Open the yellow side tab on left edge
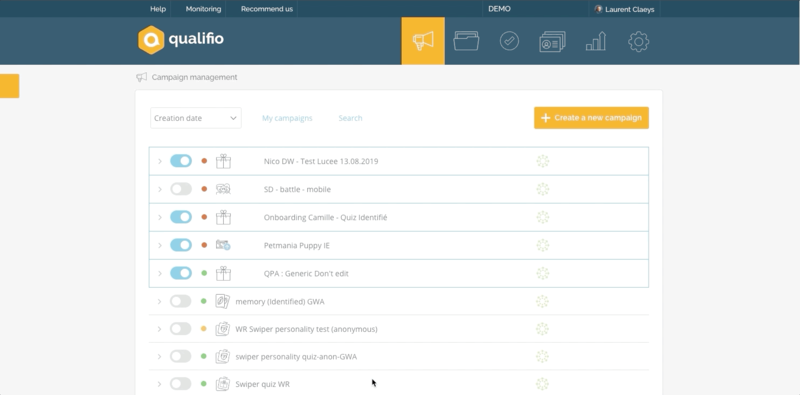Screen dimensions: 800x395 click(9, 86)
